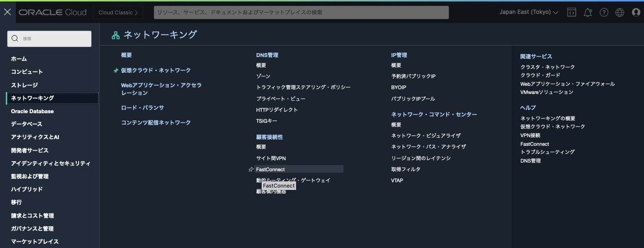Select ガバナンスと管理 in the sidebar
This screenshot has height=248, width=644.
pyautogui.click(x=32, y=229)
